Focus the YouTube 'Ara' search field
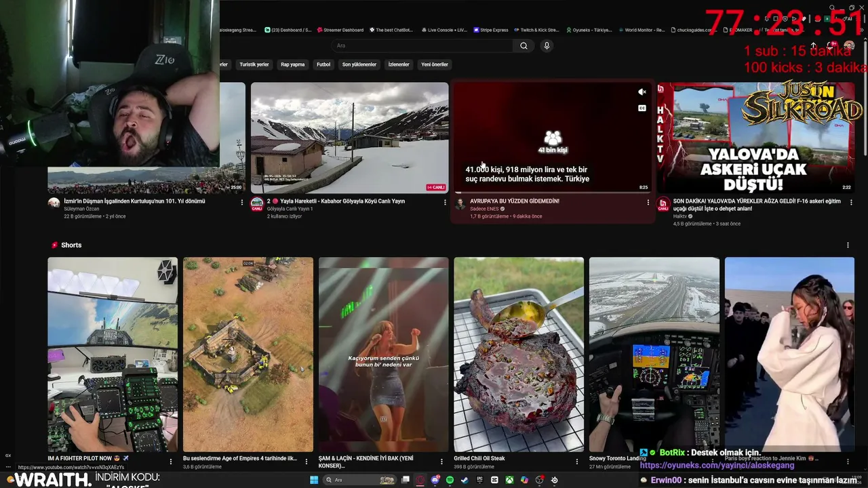Viewport: 868px width, 488px height. (423, 45)
